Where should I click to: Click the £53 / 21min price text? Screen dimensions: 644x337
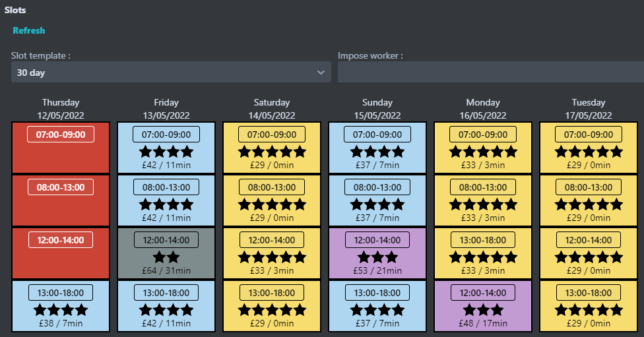pos(377,270)
